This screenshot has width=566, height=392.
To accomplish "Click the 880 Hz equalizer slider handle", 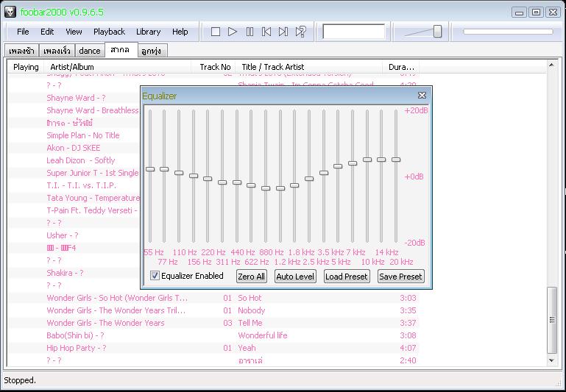I will 266,188.
